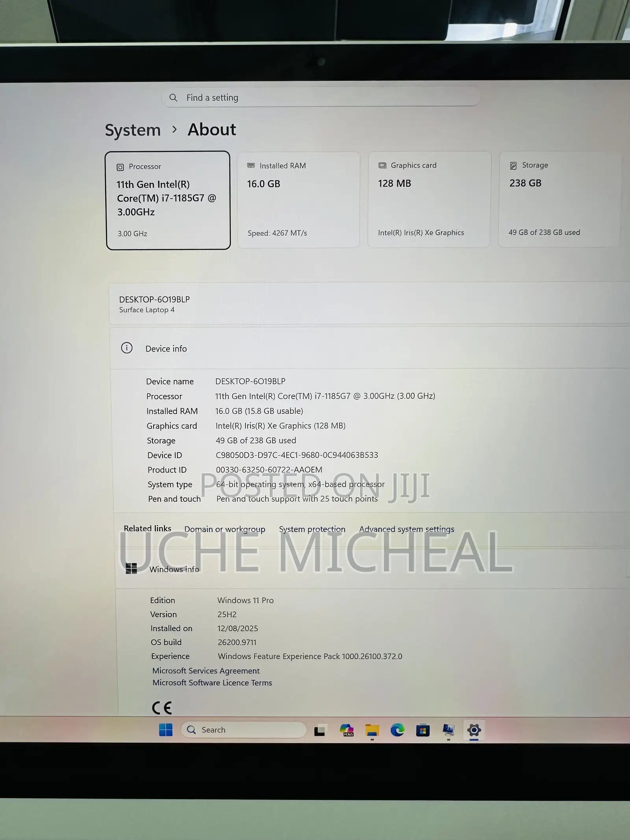Open Advanced system settings link
The image size is (630, 840).
click(407, 529)
